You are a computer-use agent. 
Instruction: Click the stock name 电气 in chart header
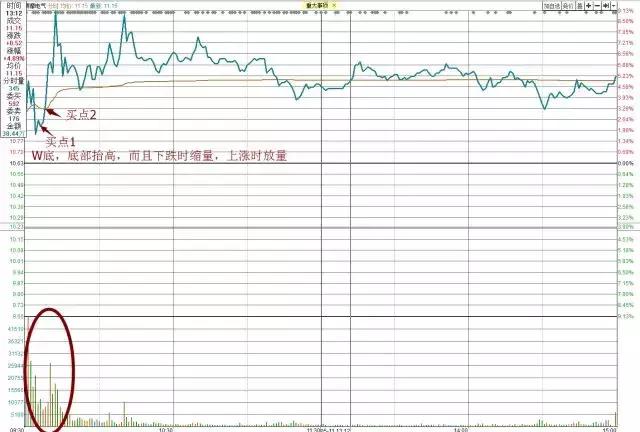pyautogui.click(x=36, y=6)
